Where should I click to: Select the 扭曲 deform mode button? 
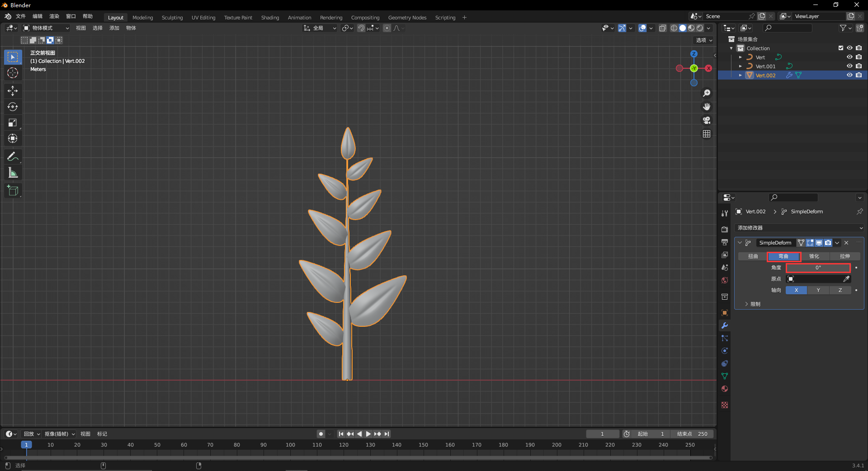(x=753, y=256)
